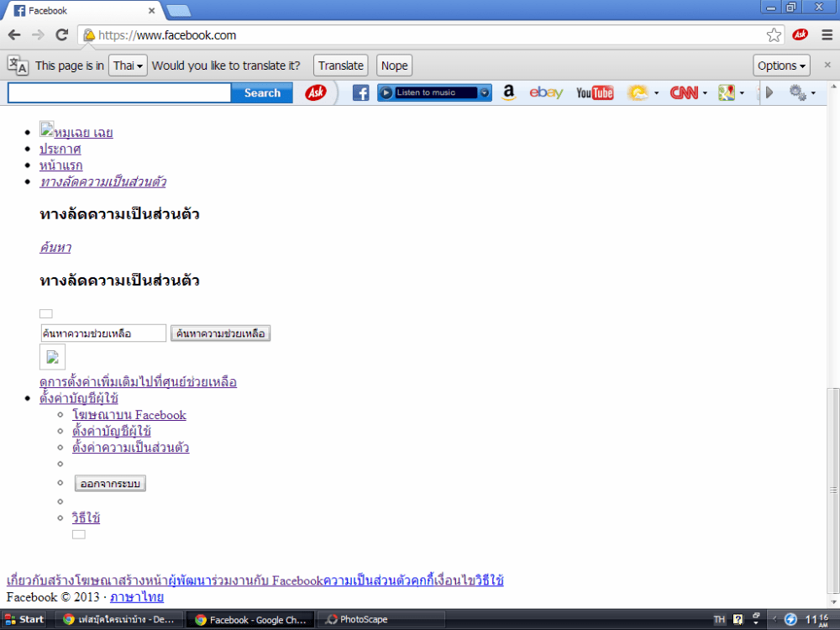Click the translate language icon

17,66
